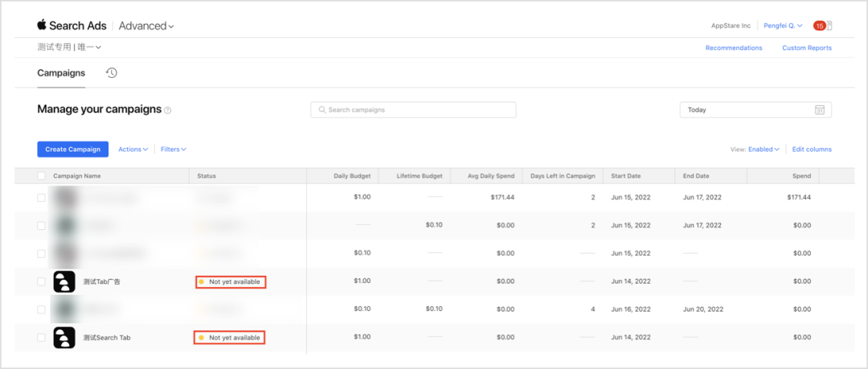Screen dimensions: 868x369
Task: Select the Campaigns tab
Action: pos(61,73)
